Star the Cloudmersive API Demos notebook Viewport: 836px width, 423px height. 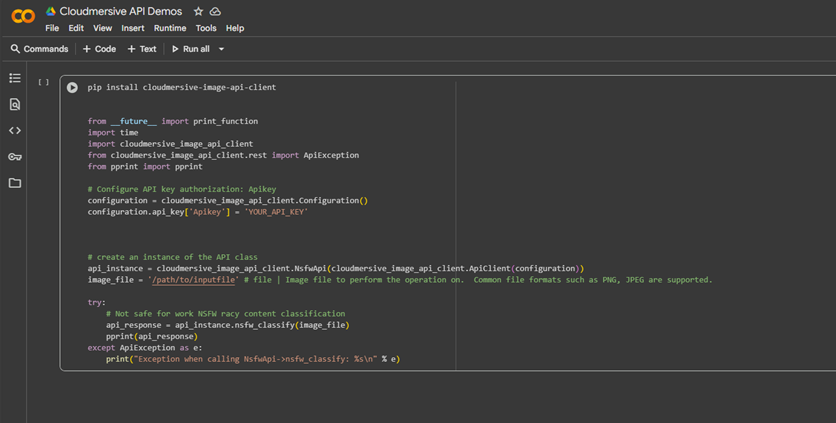click(198, 11)
